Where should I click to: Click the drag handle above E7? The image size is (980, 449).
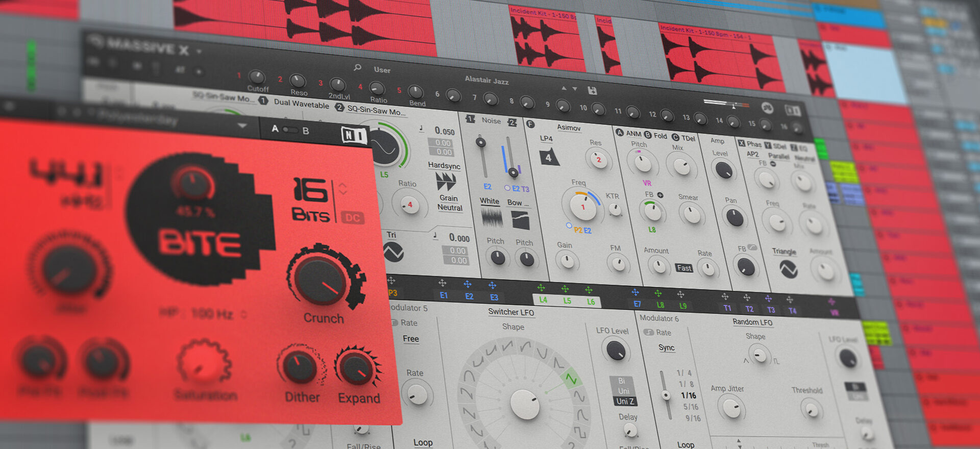coord(635,292)
